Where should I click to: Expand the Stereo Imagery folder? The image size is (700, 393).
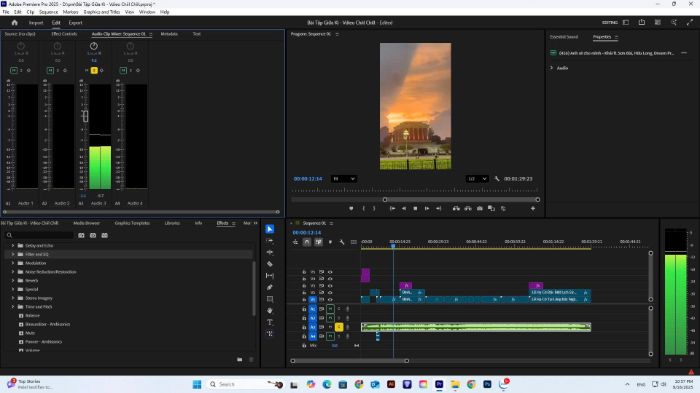[x=12, y=298]
